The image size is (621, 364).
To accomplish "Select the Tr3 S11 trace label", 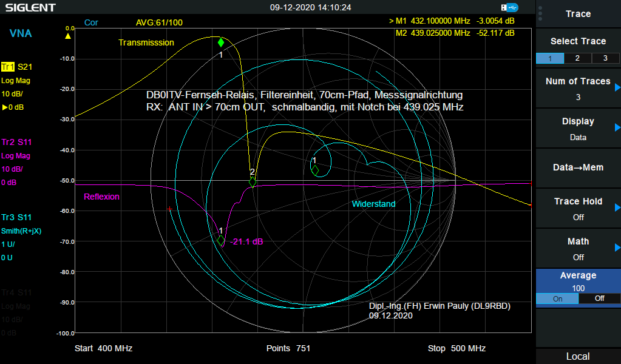I will 16,217.
